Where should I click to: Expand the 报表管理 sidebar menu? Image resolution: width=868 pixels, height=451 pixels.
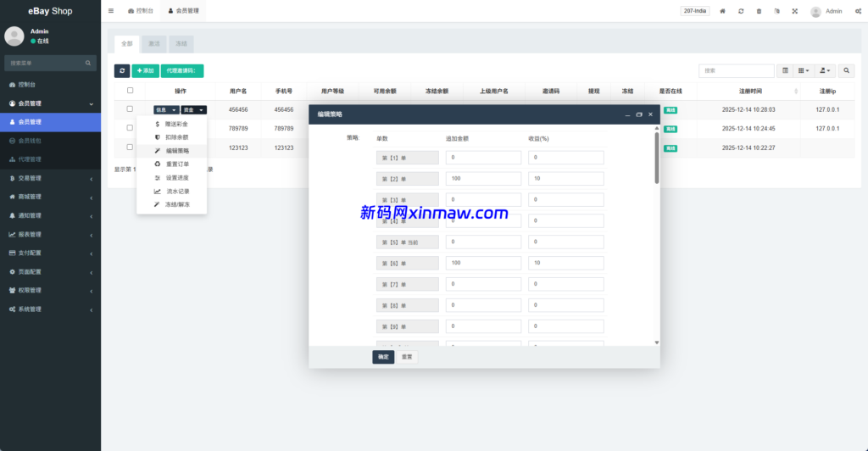tap(50, 235)
